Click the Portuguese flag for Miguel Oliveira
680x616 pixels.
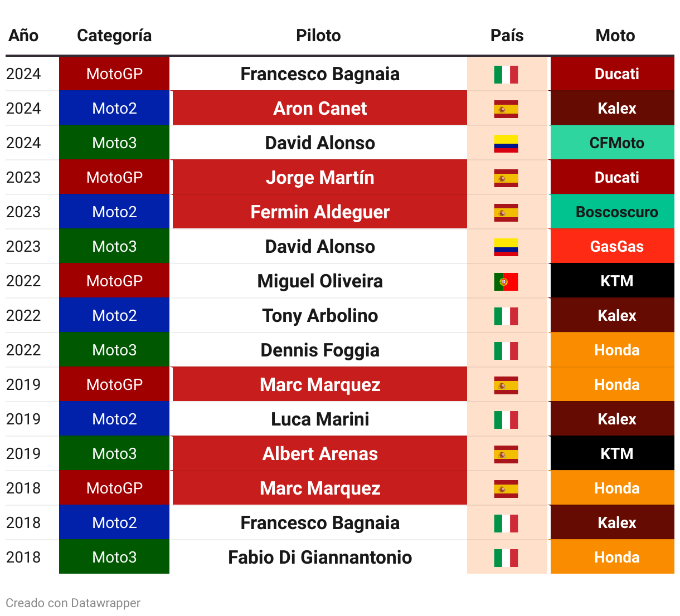(506, 281)
